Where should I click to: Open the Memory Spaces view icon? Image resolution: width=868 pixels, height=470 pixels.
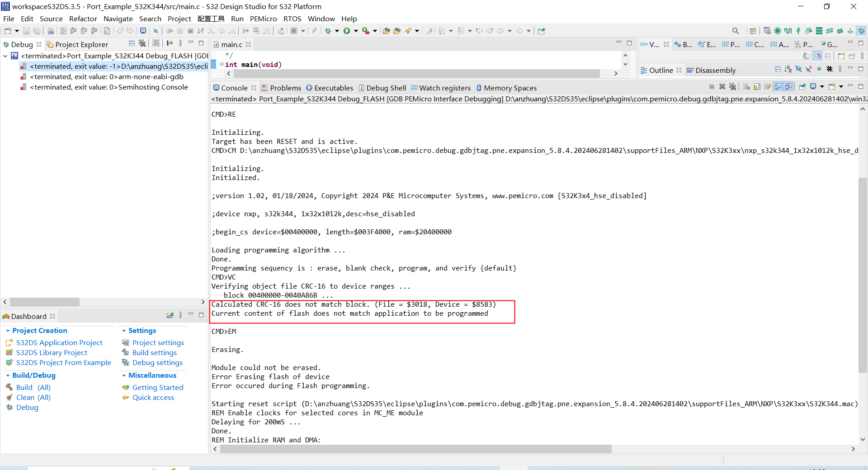pos(479,88)
